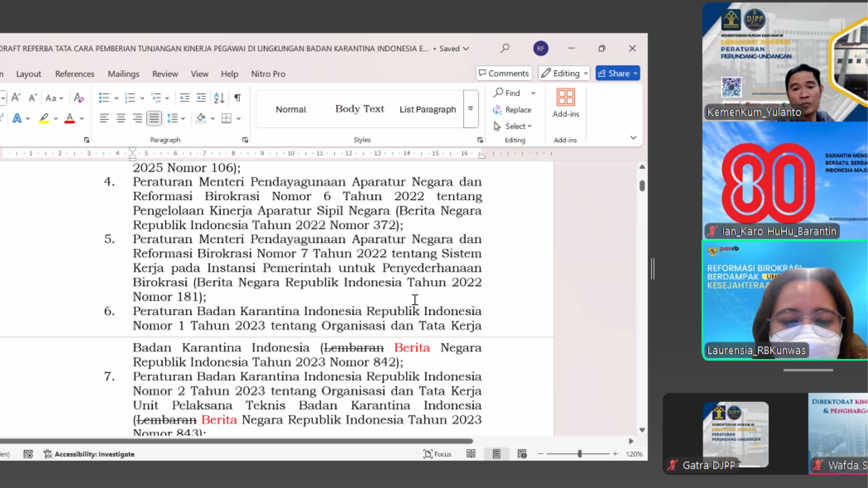The image size is (868, 488).
Task: Click the vertical scrollbar down arrow
Action: 642,430
